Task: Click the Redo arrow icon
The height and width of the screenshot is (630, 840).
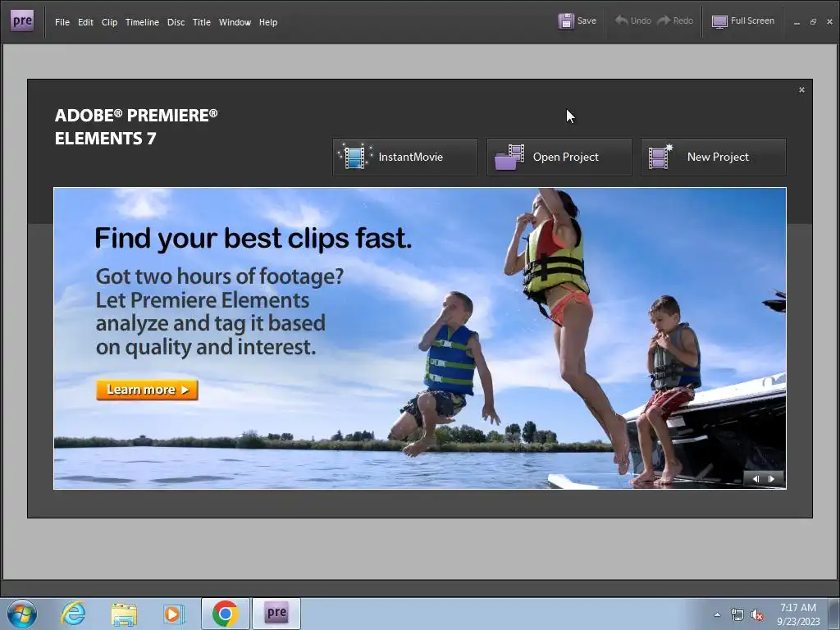Action: pos(664,21)
